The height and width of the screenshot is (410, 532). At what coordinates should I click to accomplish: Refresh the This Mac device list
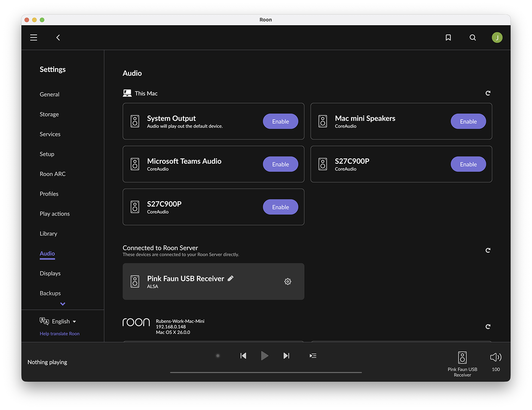coord(488,93)
